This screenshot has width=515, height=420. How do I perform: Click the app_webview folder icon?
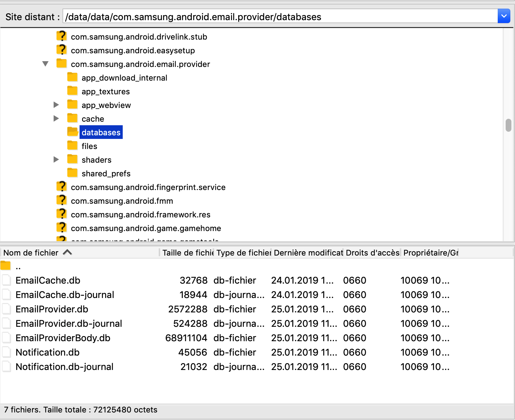pyautogui.click(x=73, y=104)
